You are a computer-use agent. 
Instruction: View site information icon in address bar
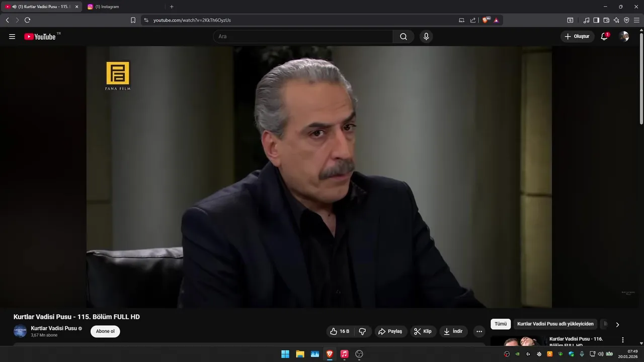pyautogui.click(x=146, y=20)
